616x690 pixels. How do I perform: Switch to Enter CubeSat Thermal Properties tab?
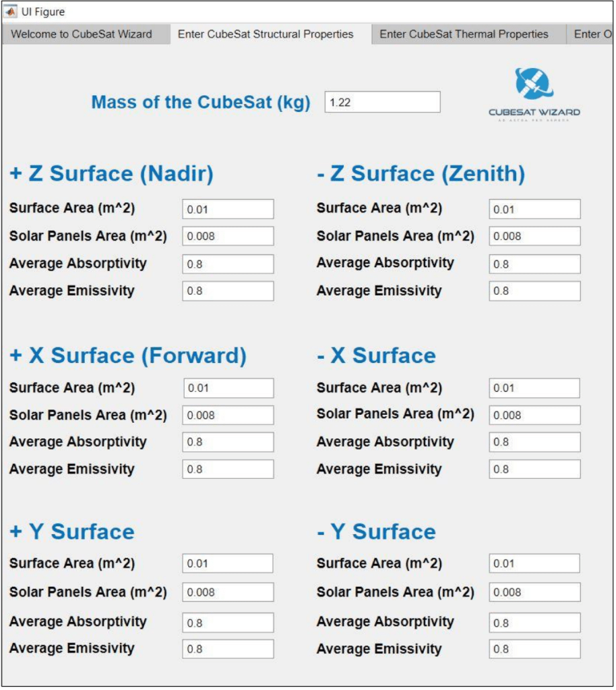coord(464,34)
